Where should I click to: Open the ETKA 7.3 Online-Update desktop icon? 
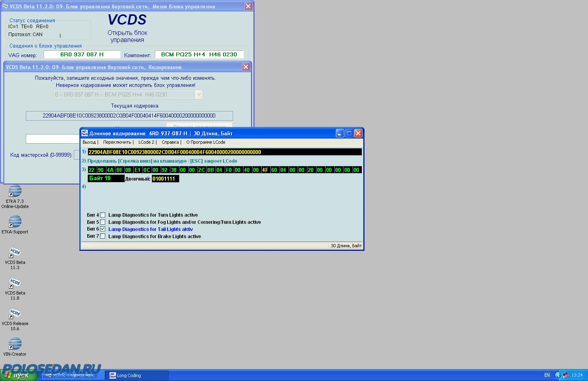tap(15, 191)
